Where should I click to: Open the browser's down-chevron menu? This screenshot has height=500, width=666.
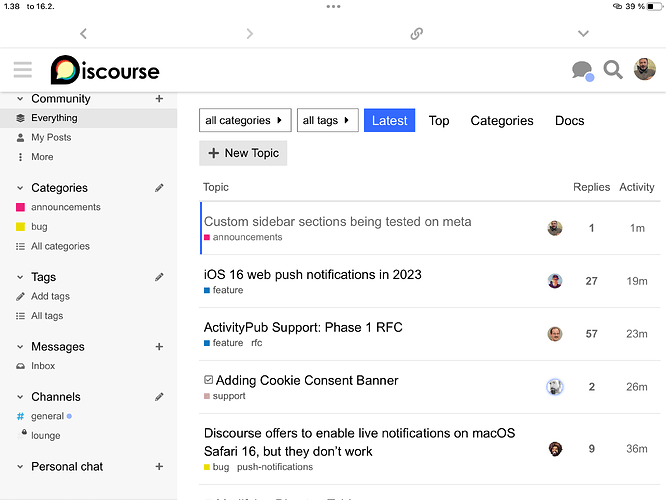tap(583, 34)
